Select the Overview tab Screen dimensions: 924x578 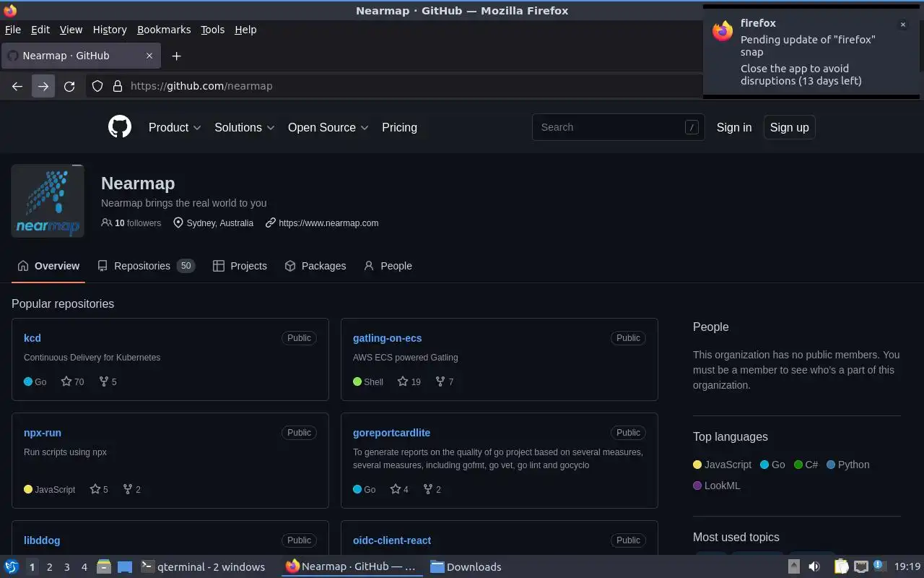coord(48,266)
